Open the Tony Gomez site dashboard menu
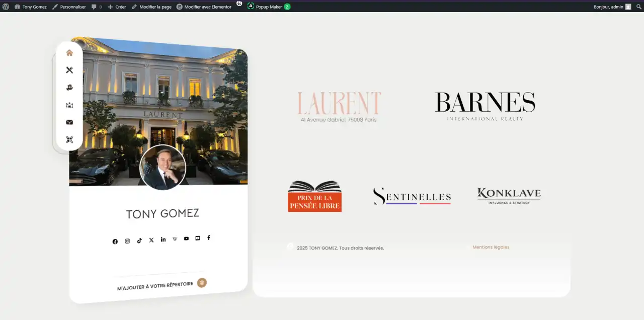Screen dimensions: 644x320 click(31, 7)
